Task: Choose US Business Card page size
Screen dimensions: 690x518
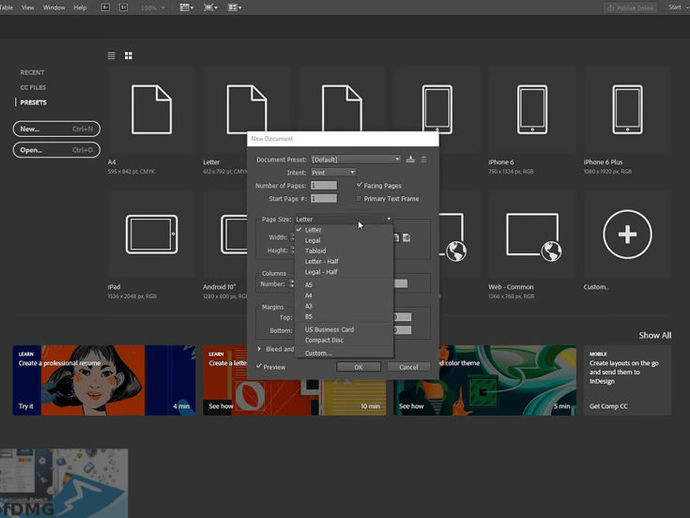Action: [344, 329]
